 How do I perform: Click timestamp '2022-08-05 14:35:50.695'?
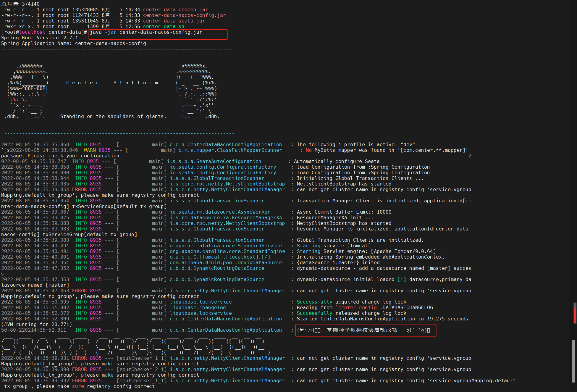click(x=35, y=302)
